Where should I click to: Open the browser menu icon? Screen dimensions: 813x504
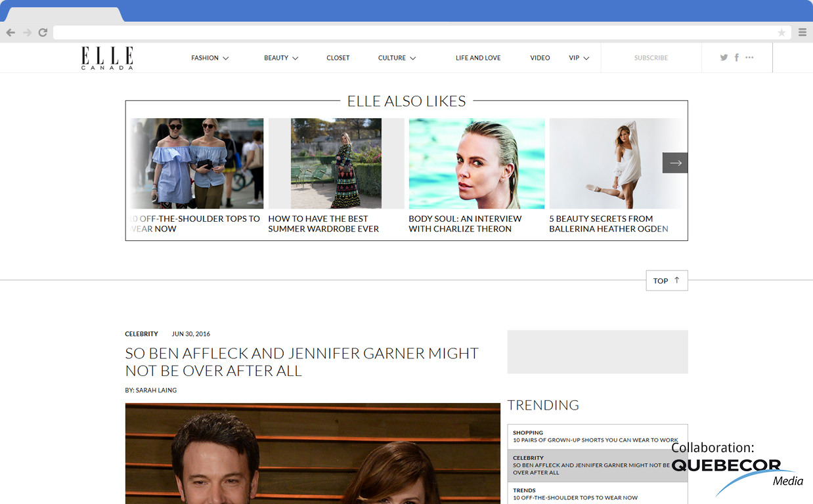[x=802, y=31]
